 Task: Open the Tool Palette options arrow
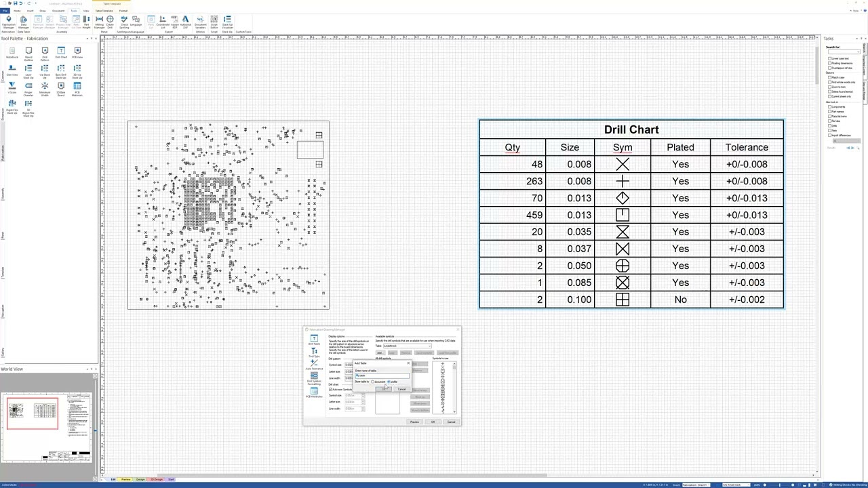click(x=87, y=39)
